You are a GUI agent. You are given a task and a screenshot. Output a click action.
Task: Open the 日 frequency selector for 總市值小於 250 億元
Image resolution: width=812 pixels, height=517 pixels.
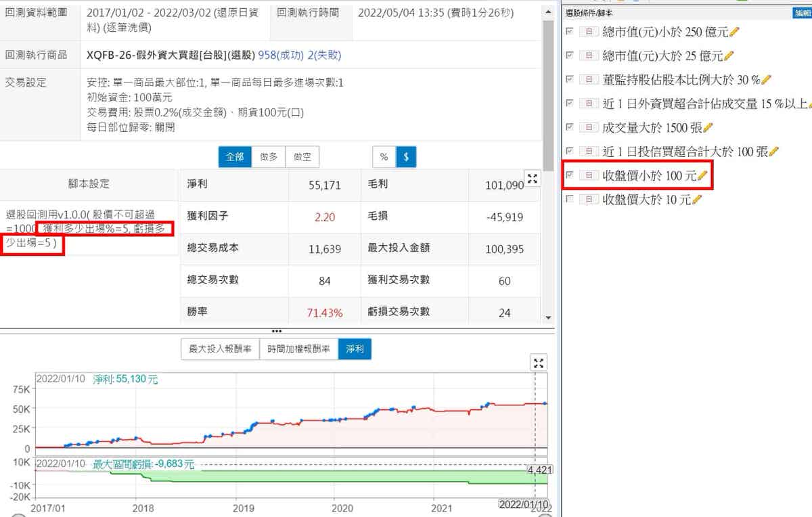click(589, 32)
